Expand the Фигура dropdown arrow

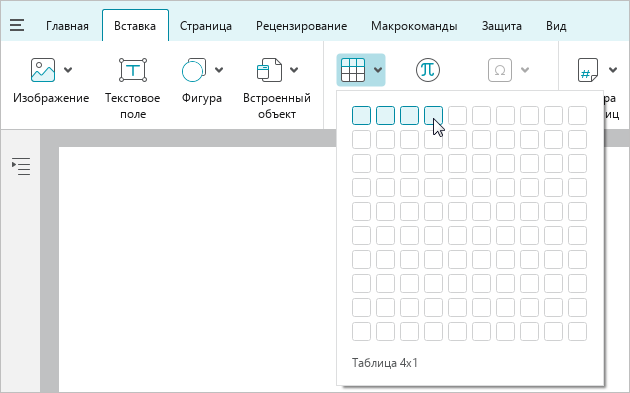[219, 70]
